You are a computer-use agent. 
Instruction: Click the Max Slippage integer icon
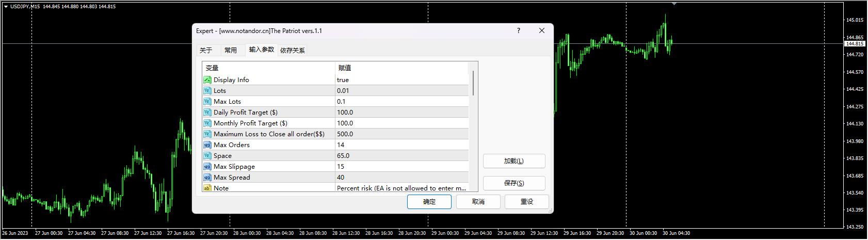pyautogui.click(x=207, y=167)
